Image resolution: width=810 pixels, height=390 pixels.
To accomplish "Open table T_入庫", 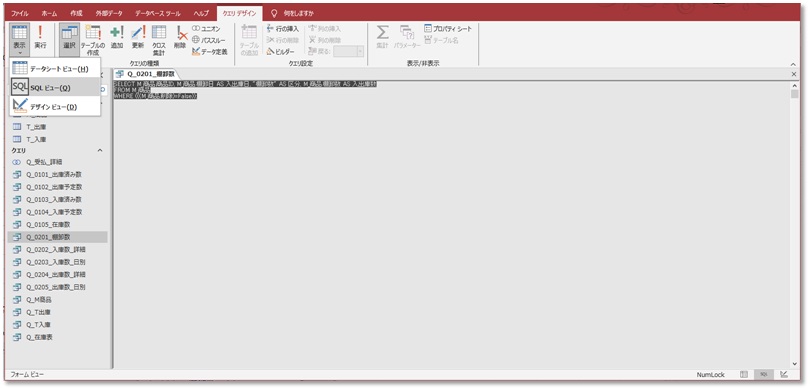I will pos(58,139).
